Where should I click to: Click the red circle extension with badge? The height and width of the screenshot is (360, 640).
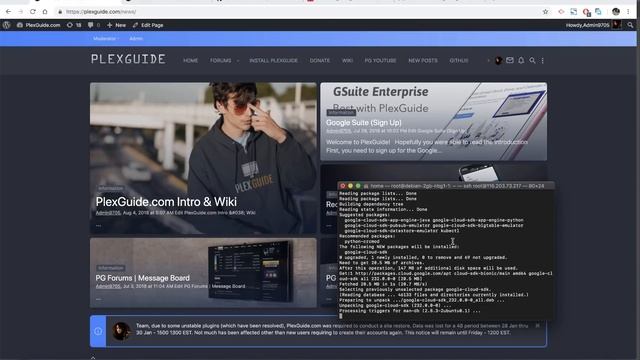pos(587,12)
